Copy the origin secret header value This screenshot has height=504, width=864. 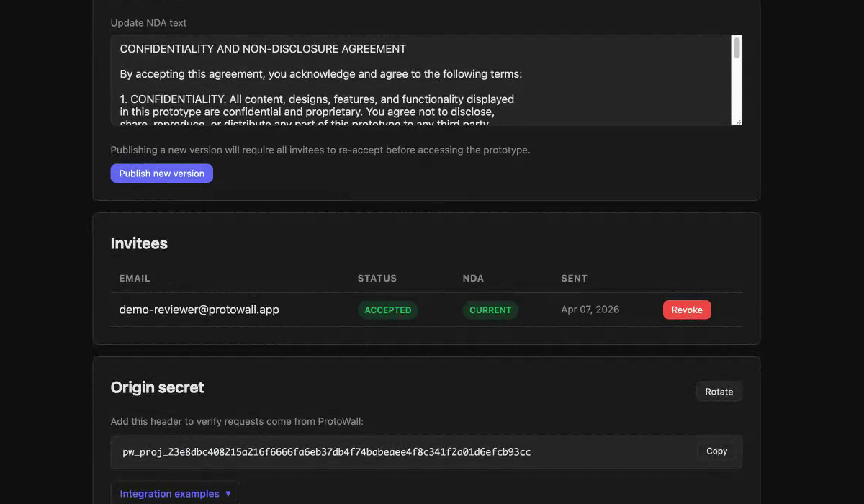[716, 451]
